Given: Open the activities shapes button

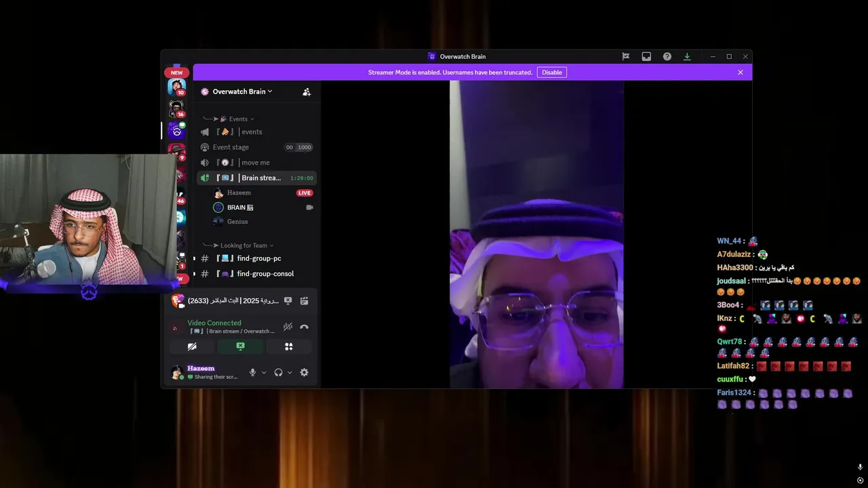Looking at the screenshot, I should 289,346.
